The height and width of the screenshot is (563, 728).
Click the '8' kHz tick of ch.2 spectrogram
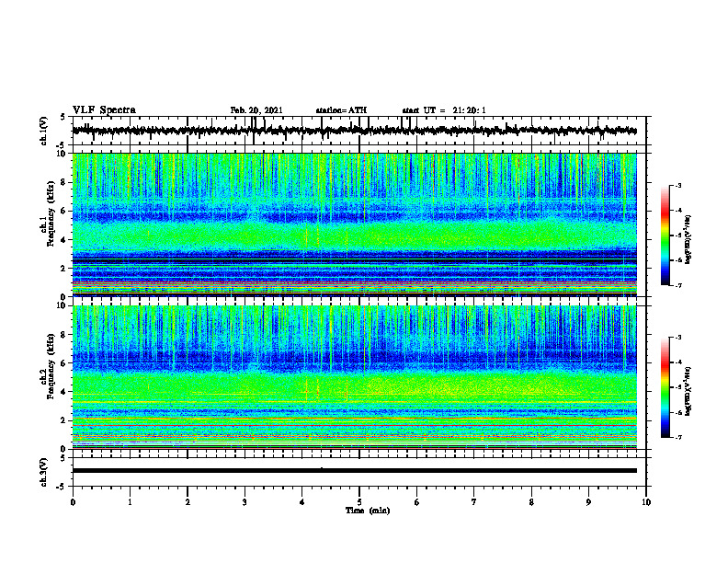point(64,335)
